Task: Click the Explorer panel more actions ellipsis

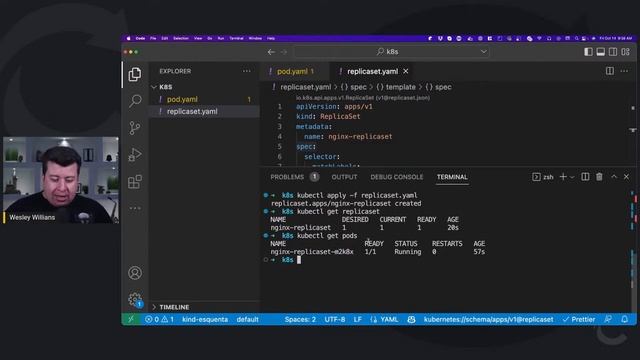Action: point(247,71)
